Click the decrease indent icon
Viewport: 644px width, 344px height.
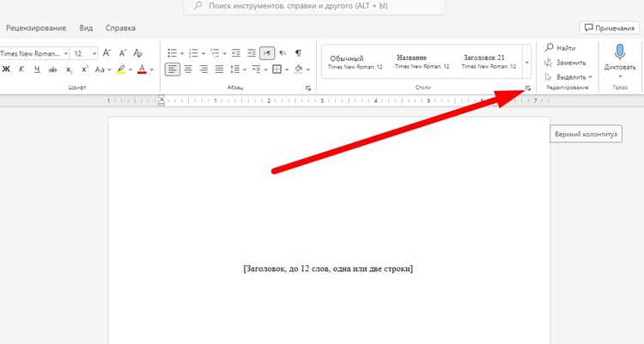(236, 53)
